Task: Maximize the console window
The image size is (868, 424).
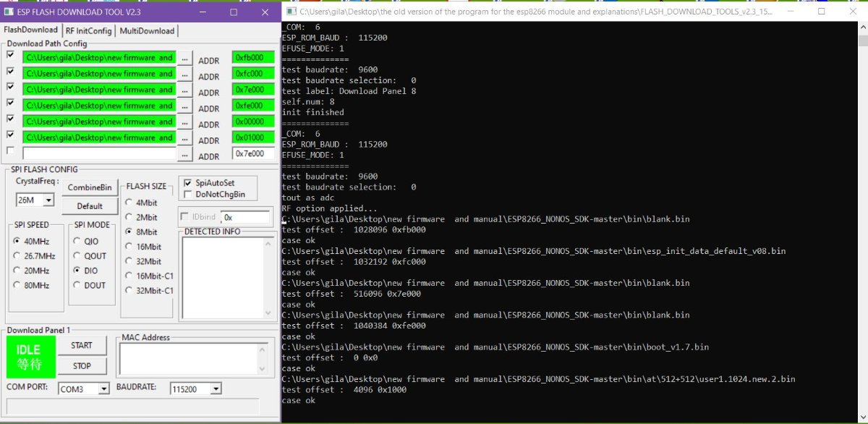Action: (821, 12)
